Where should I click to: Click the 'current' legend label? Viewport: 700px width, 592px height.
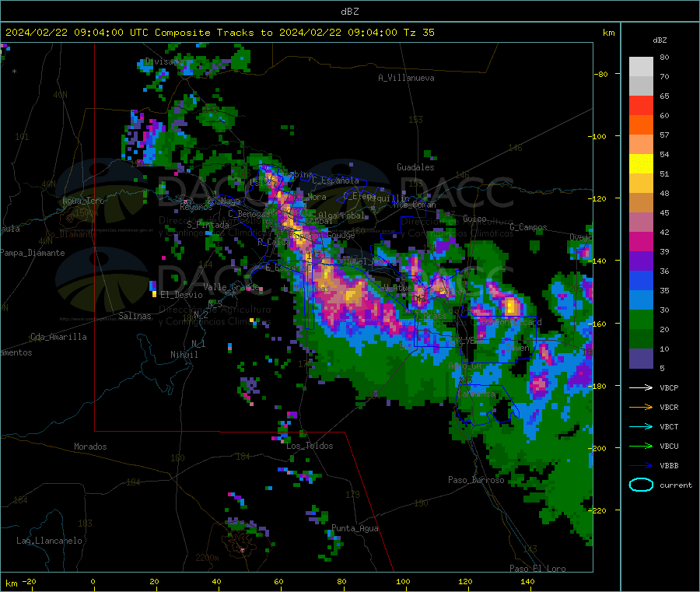click(x=676, y=485)
